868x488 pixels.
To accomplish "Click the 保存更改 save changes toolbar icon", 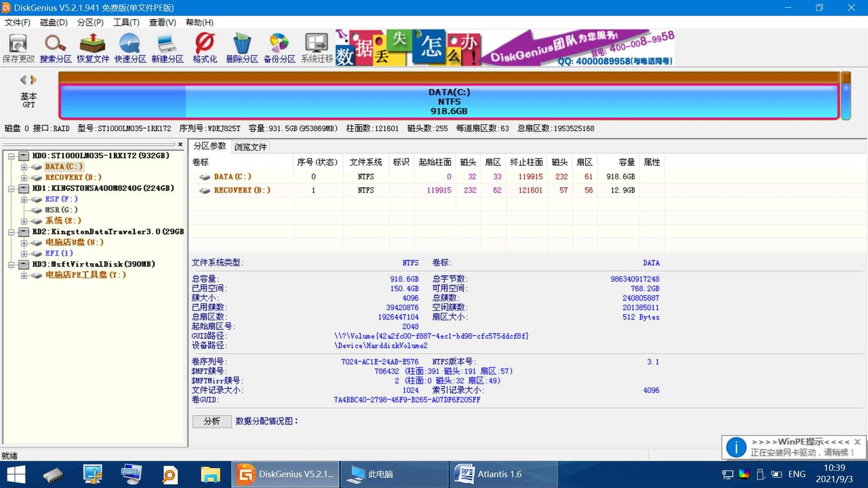I will [x=19, y=47].
